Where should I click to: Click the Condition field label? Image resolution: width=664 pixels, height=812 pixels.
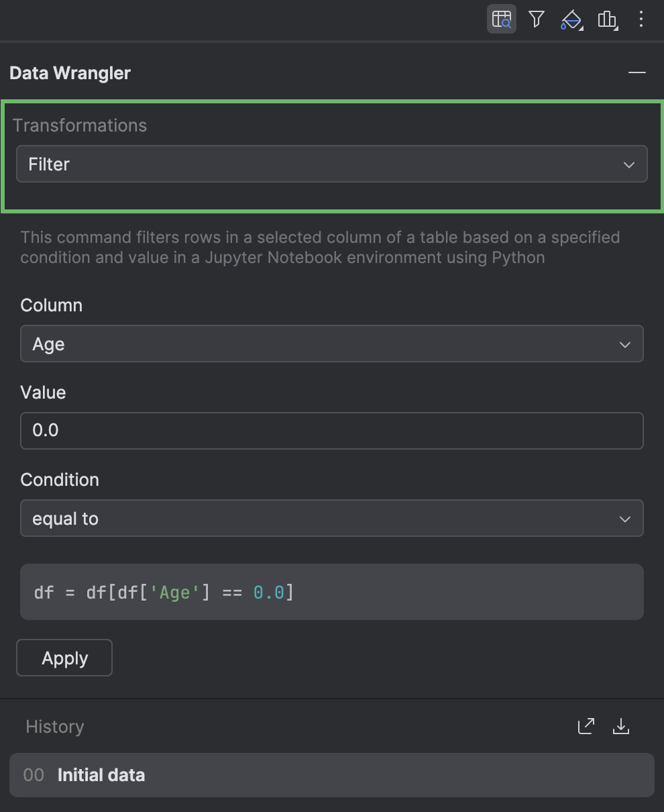pos(60,480)
